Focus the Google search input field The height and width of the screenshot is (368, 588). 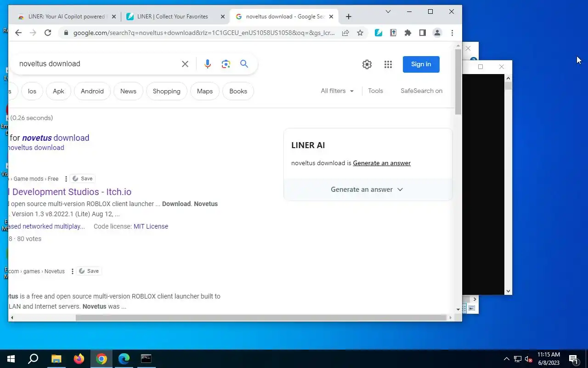[x=96, y=64]
